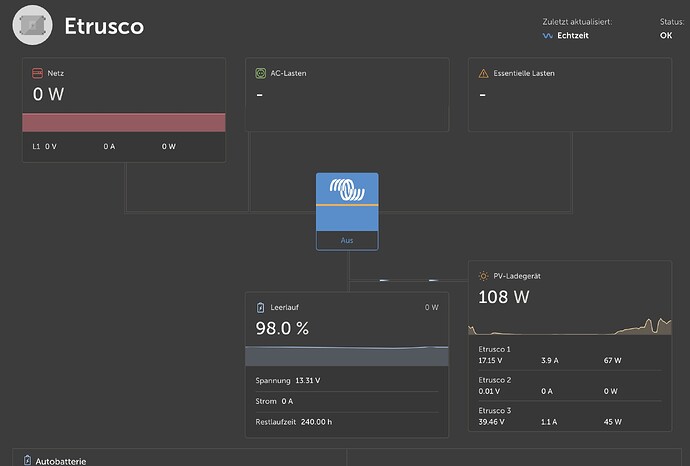Open the Netz 0 W reading
The height and width of the screenshot is (466, 690).
tap(48, 94)
